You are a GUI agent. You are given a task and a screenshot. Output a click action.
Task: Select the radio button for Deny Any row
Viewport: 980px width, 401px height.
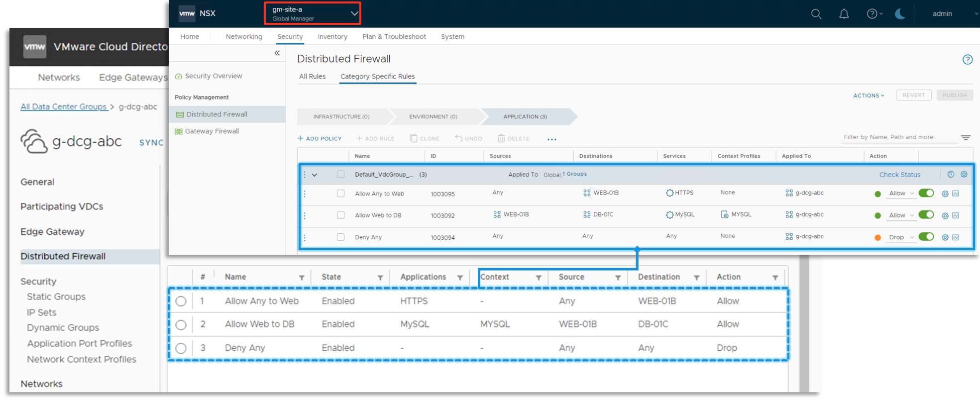pyautogui.click(x=181, y=348)
